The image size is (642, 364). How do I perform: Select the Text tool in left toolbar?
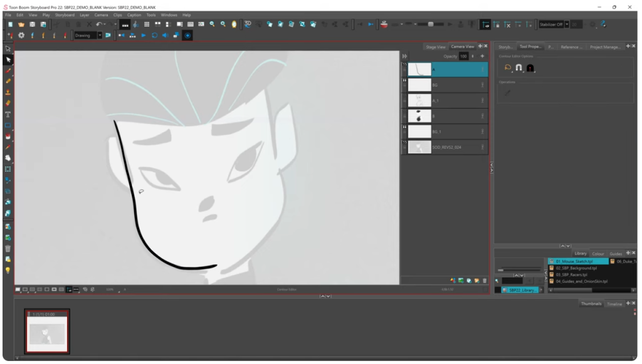[8, 114]
